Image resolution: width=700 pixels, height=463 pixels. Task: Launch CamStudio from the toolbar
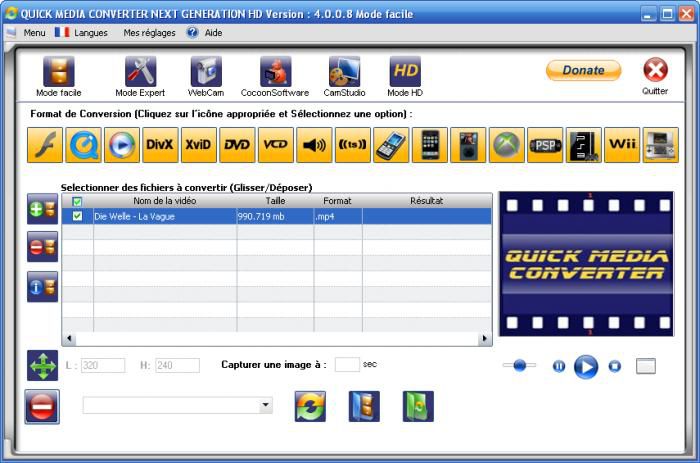344,76
